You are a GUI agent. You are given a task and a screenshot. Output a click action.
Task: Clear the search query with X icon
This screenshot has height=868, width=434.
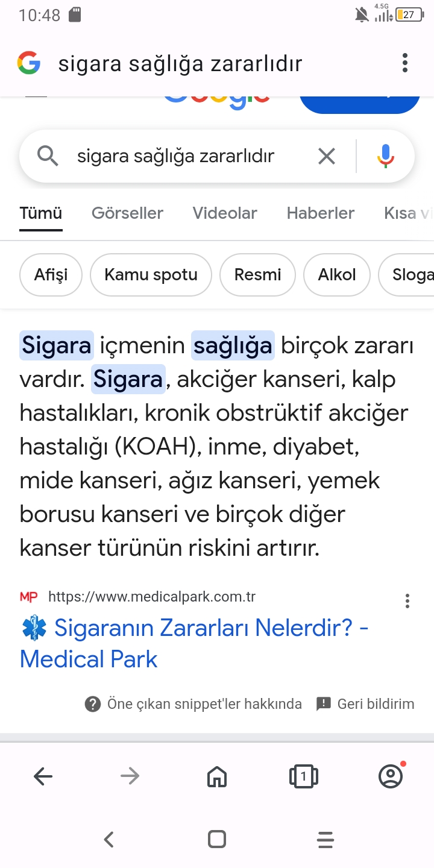326,157
